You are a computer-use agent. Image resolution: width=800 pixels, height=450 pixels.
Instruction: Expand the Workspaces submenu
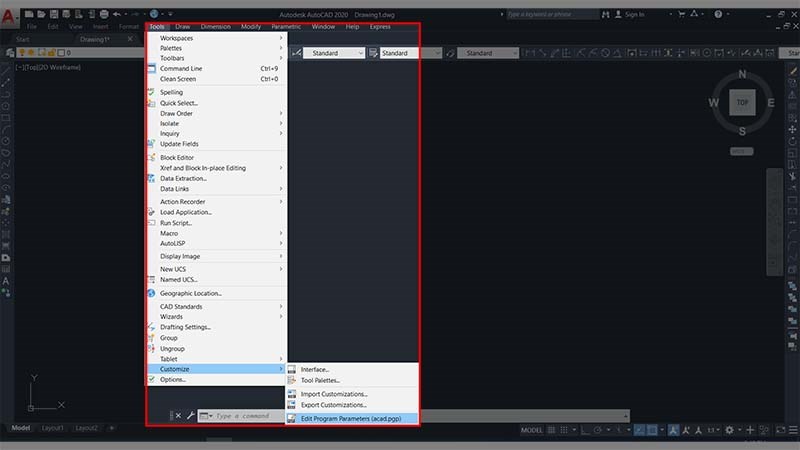(x=217, y=38)
